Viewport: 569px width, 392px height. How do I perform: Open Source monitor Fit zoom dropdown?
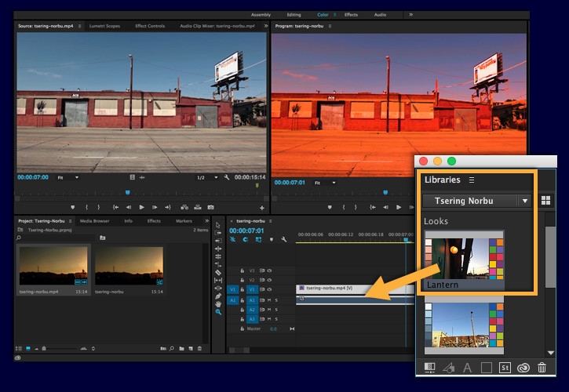(x=70, y=178)
